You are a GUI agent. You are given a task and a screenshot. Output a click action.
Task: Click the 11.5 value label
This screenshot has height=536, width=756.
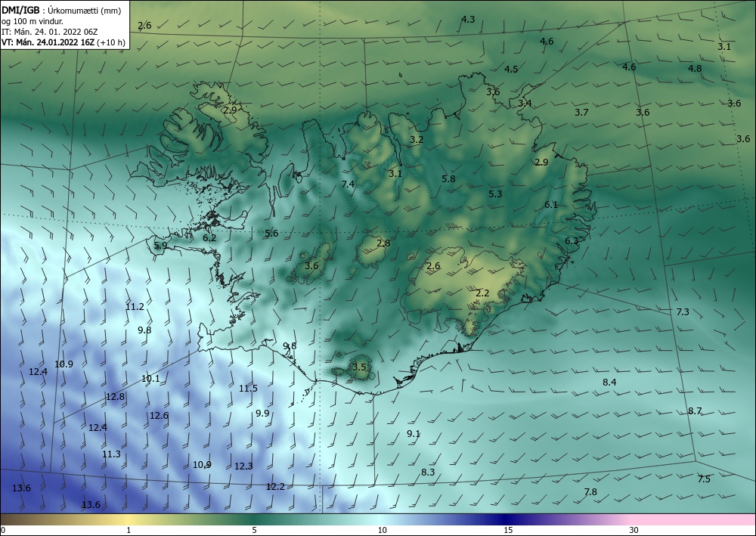[248, 388]
